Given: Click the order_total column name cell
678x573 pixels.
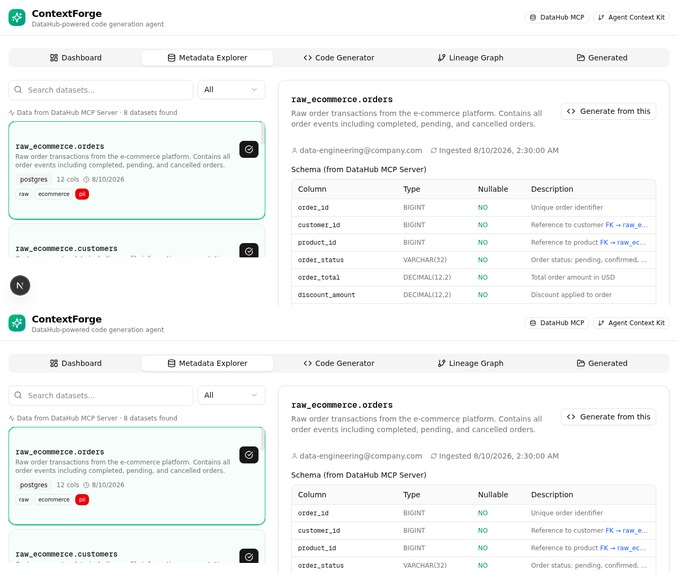Looking at the screenshot, I should 319,277.
